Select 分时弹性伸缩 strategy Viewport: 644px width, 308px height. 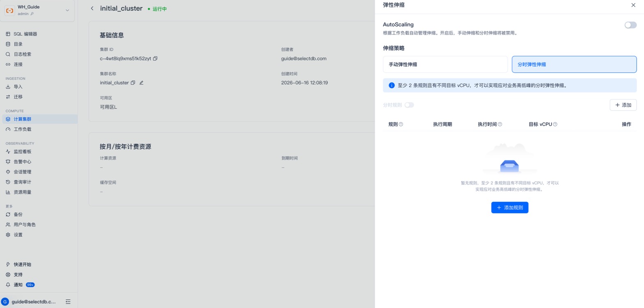pyautogui.click(x=574, y=65)
